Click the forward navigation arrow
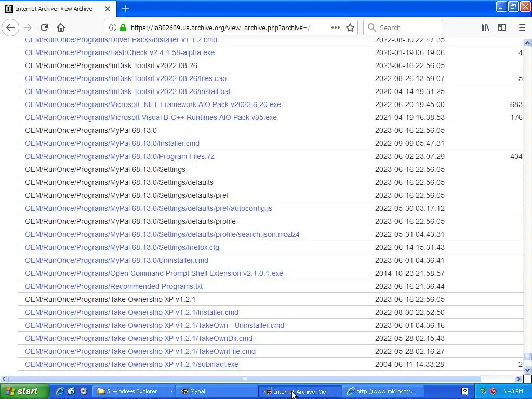The image size is (532, 399). click(28, 28)
